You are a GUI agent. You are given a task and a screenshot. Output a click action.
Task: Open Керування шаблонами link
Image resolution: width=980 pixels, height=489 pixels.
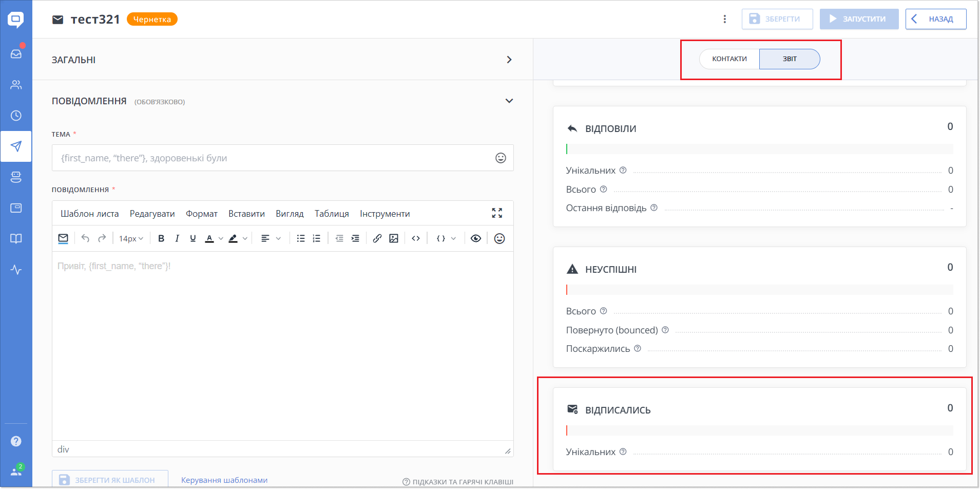224,480
